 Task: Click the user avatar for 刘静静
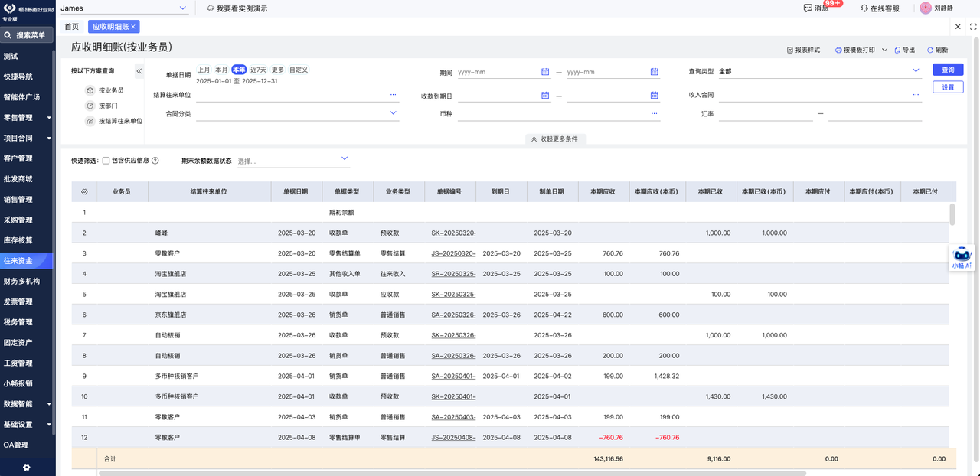click(926, 8)
